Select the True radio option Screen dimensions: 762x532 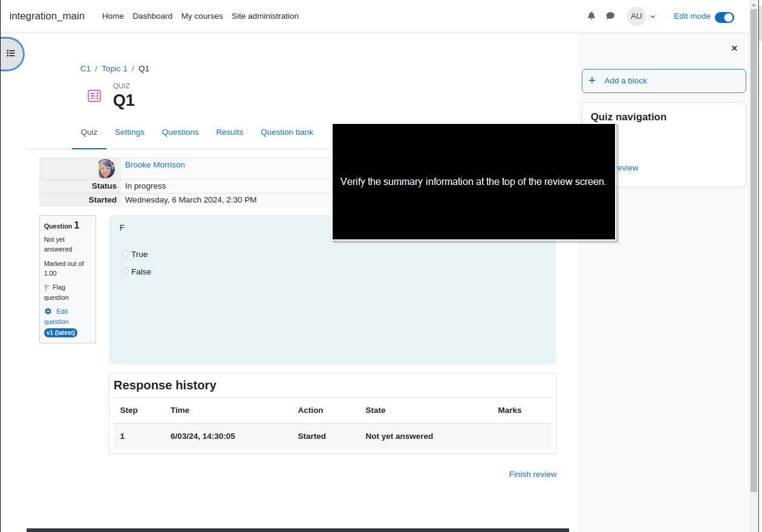pos(126,254)
